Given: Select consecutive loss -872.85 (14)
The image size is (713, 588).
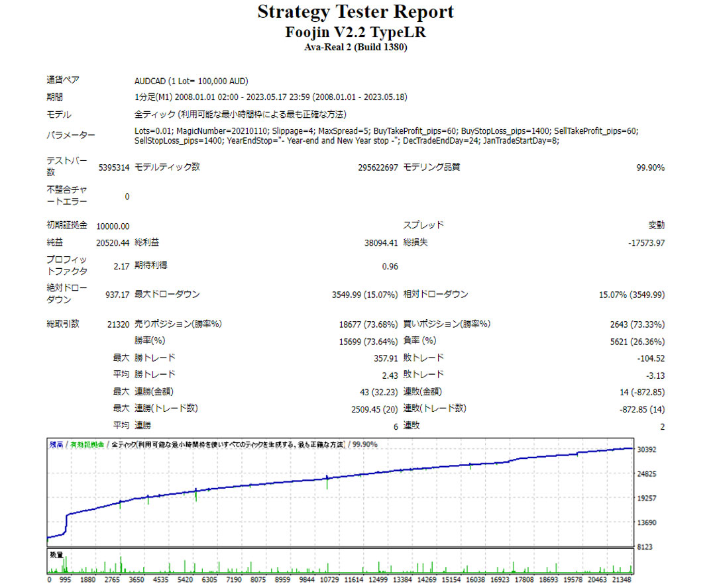Looking at the screenshot, I should click(641, 409).
